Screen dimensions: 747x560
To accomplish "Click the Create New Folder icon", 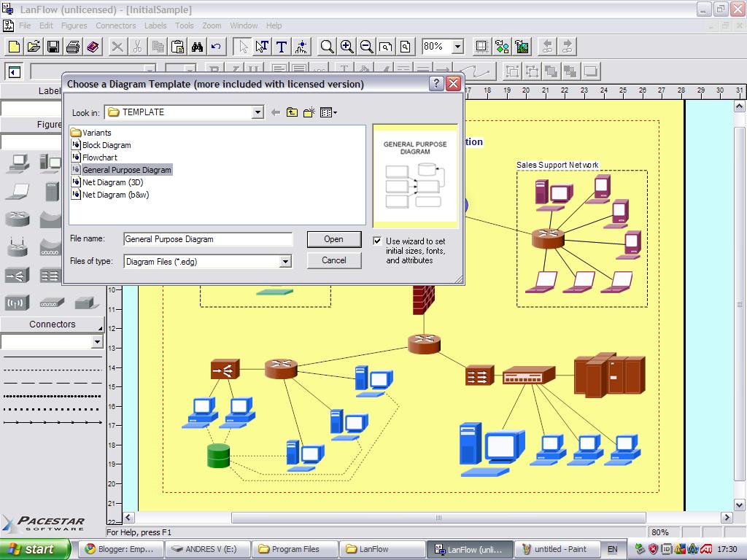I will tap(308, 112).
